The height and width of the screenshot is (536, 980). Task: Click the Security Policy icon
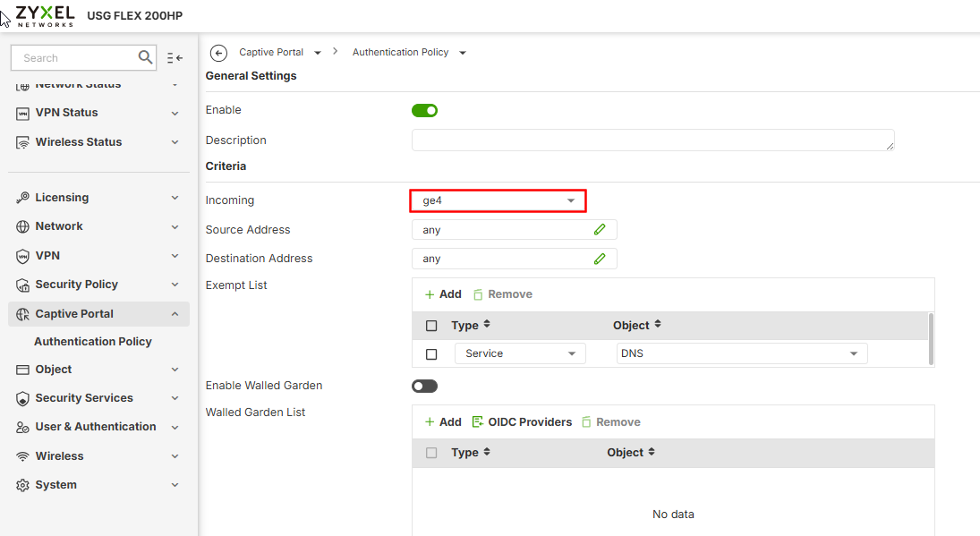click(22, 285)
